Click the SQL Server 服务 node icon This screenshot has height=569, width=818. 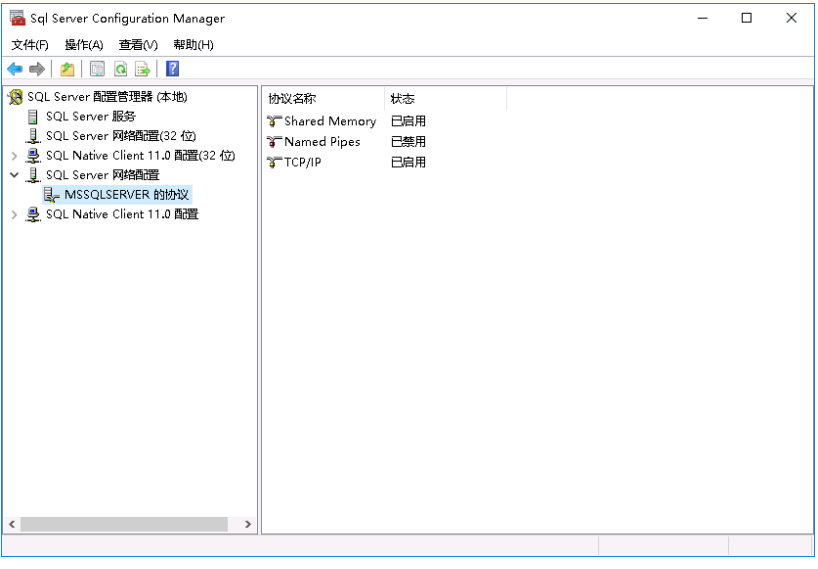[32, 116]
